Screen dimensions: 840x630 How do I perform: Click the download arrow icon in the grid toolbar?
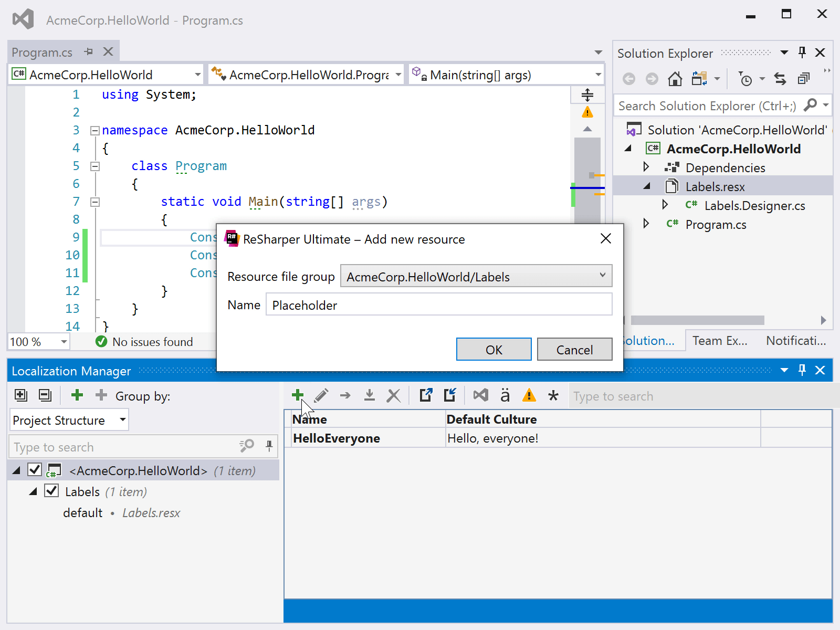[x=369, y=395]
